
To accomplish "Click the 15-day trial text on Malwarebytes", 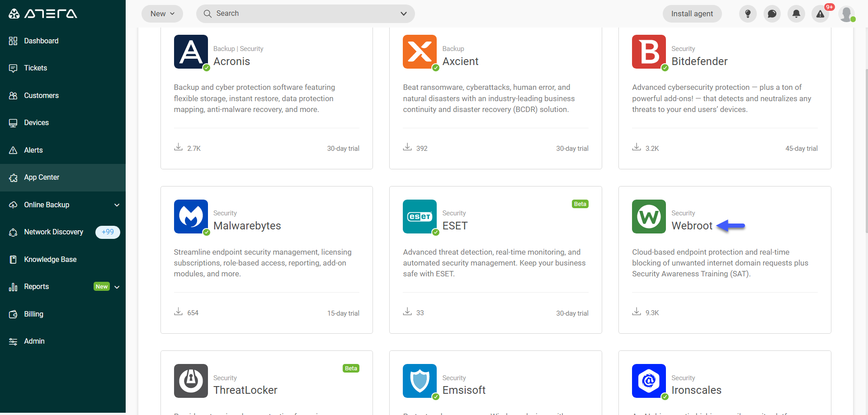I will [343, 313].
